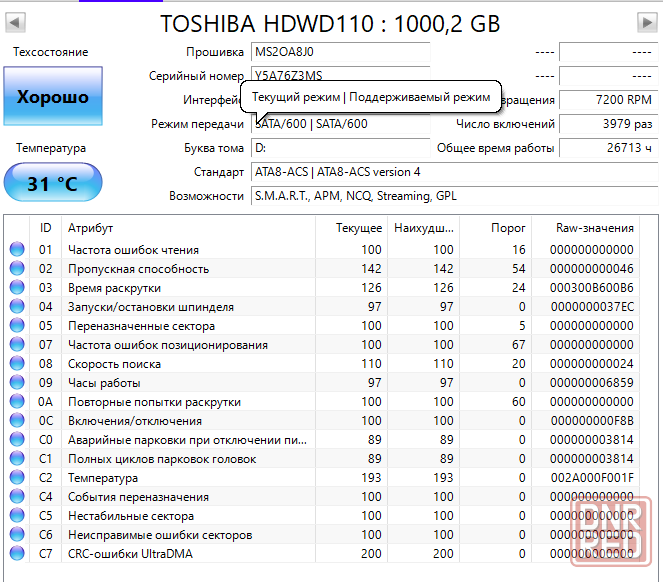Click the total work time 26713 ч field
The image size is (663, 582).
click(606, 148)
